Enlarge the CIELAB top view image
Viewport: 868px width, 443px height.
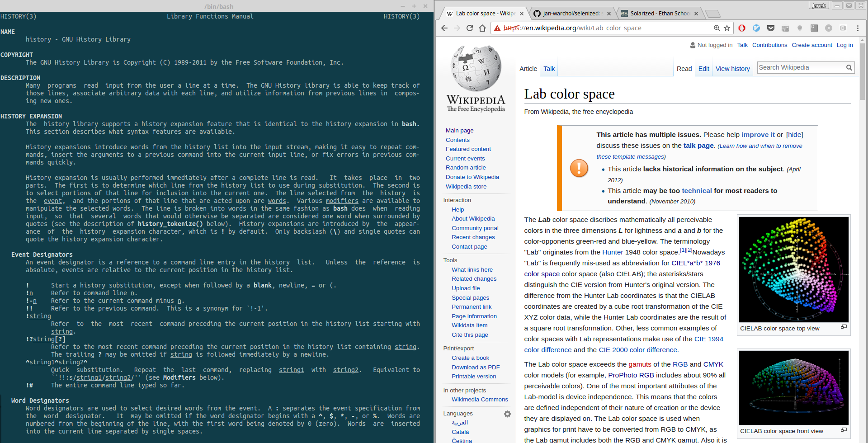tap(844, 327)
